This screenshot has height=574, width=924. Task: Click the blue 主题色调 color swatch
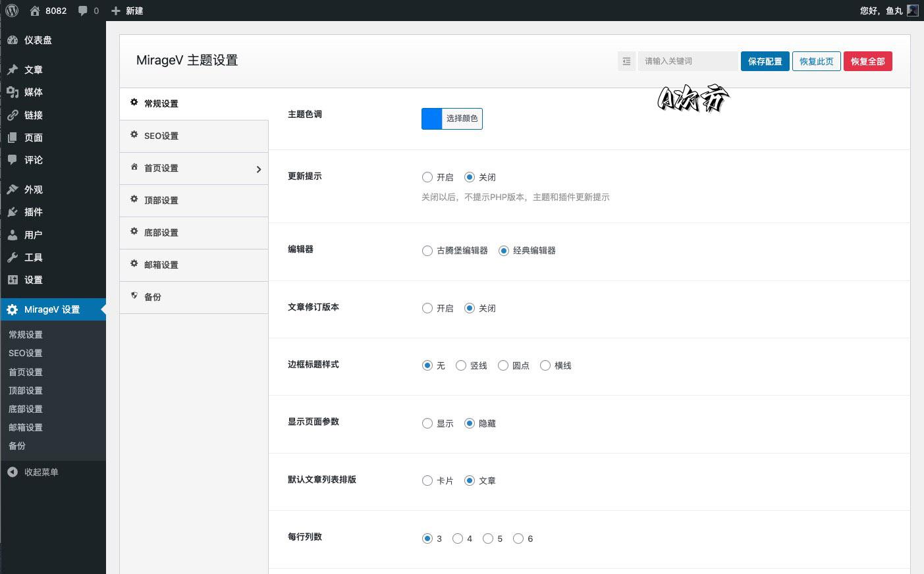click(x=432, y=118)
